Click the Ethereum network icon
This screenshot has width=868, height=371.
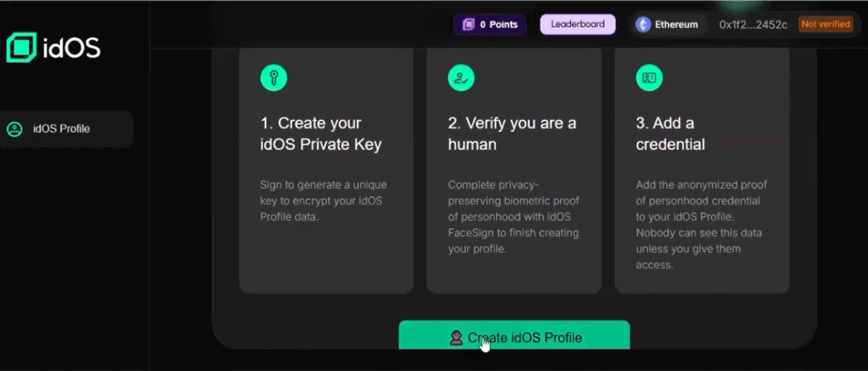click(x=644, y=25)
